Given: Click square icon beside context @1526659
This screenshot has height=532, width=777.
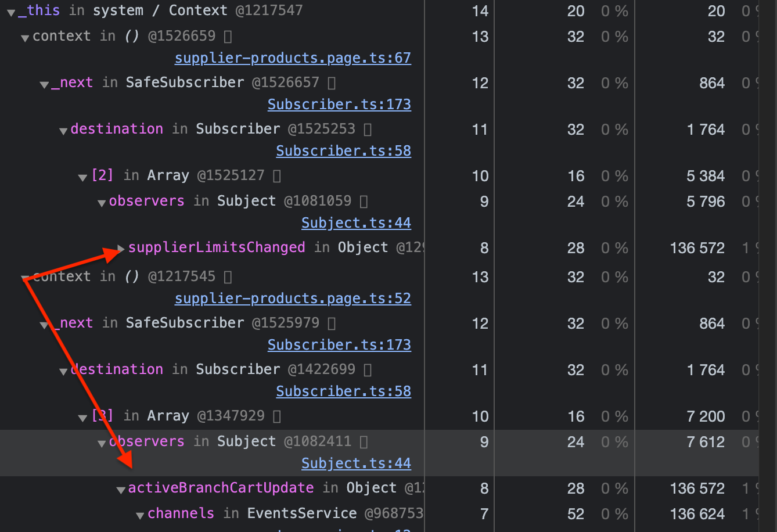Looking at the screenshot, I should pos(228,37).
